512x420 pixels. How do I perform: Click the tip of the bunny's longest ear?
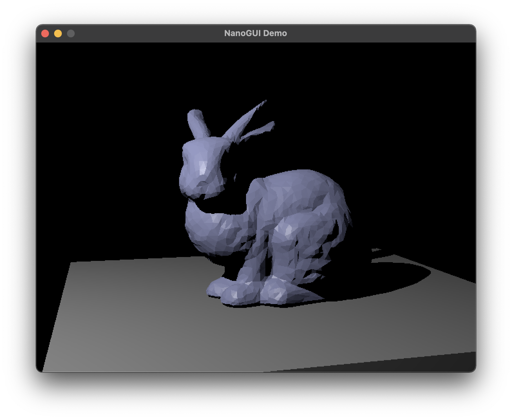pos(264,102)
